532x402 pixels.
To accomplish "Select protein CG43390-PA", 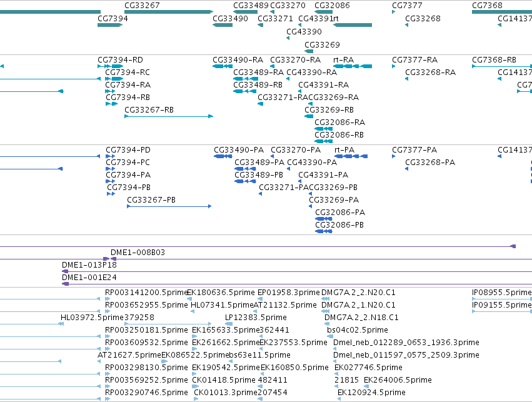I will pos(312,163).
